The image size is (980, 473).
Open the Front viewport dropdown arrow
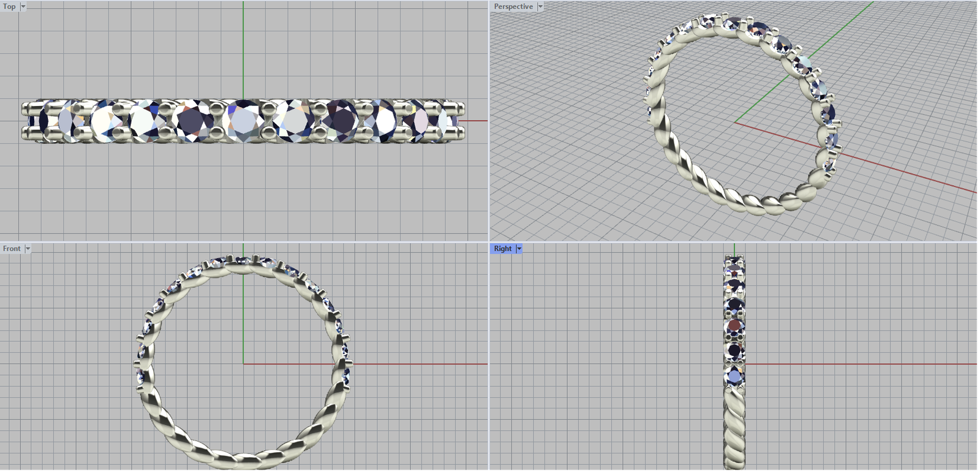[28, 249]
